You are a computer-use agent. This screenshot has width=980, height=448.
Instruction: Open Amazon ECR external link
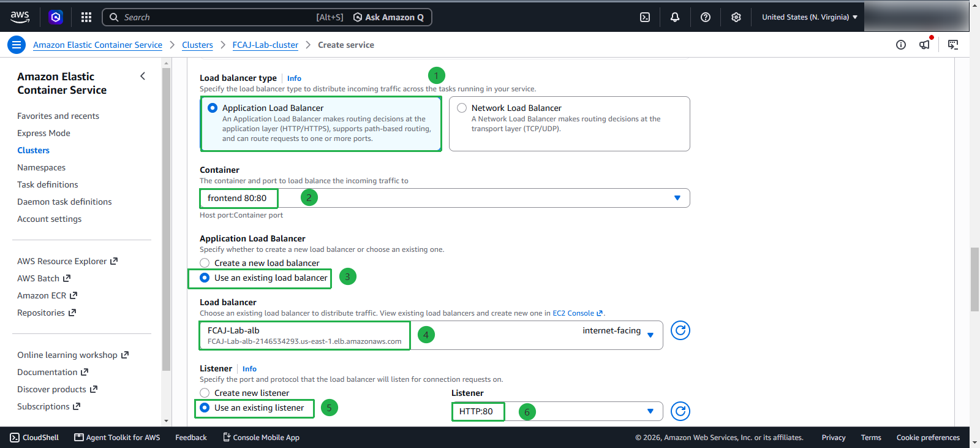47,295
